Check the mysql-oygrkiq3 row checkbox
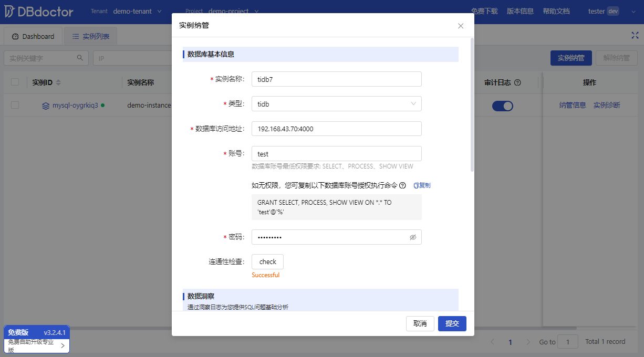The width and height of the screenshot is (644, 357). tap(15, 105)
